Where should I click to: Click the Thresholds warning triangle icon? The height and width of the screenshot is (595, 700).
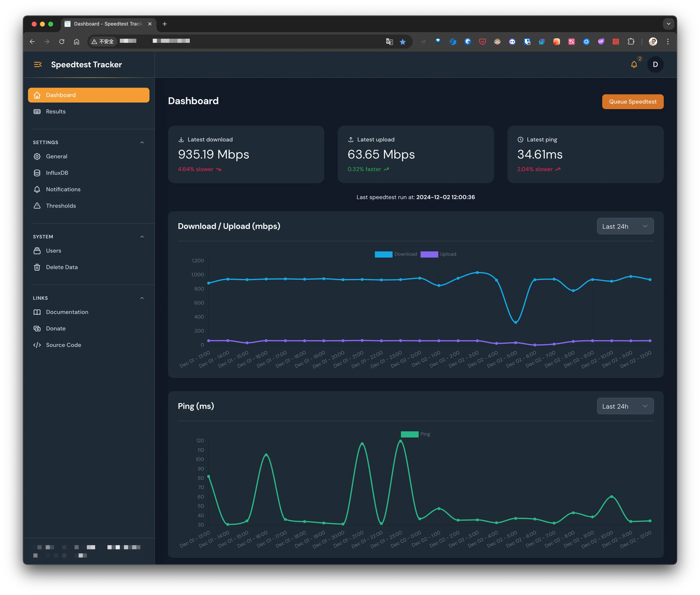point(37,206)
